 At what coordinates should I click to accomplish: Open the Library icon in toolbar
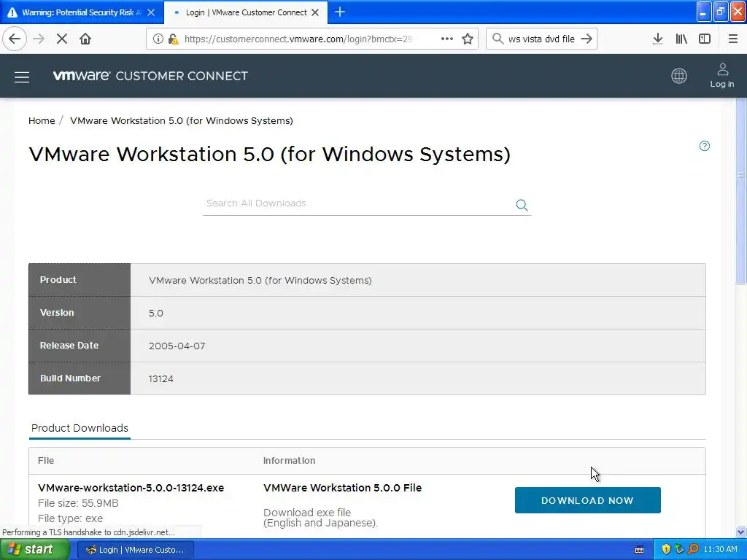tap(681, 39)
